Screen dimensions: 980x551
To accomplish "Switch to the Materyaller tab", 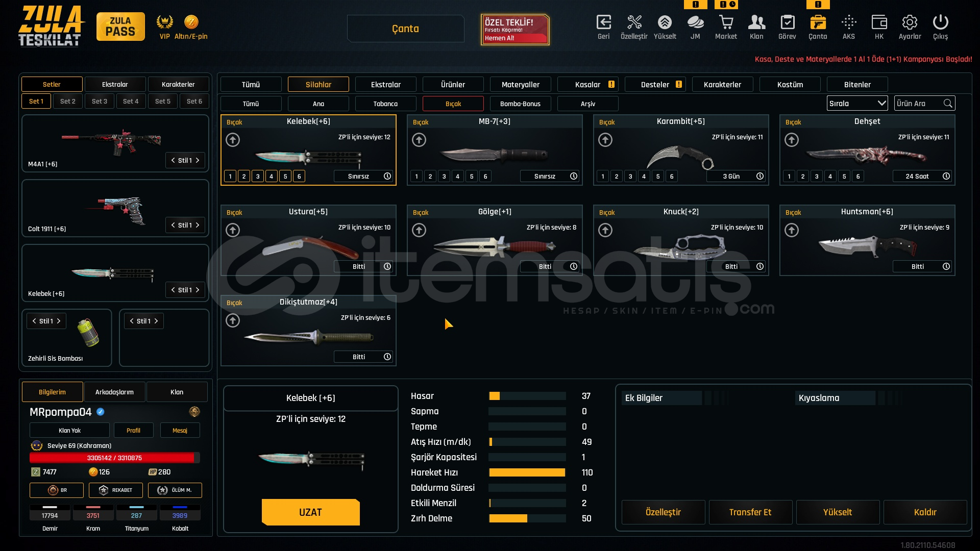I will pyautogui.click(x=520, y=85).
